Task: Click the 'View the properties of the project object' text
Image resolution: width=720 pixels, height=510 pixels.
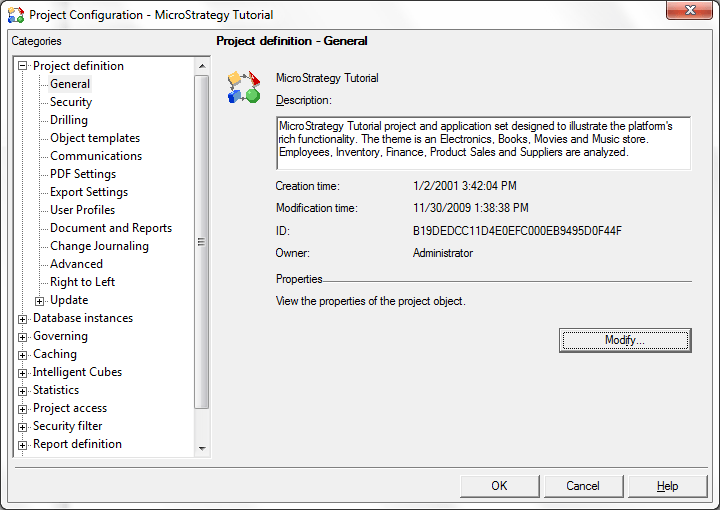Action: pyautogui.click(x=371, y=301)
